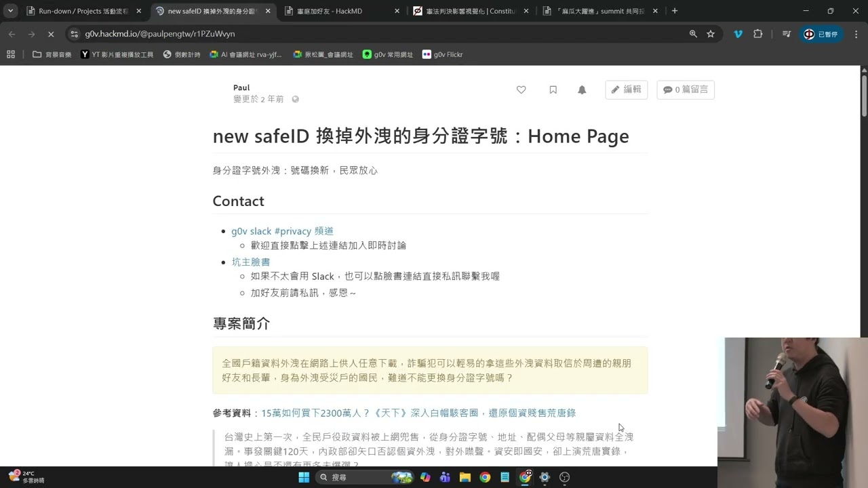The height and width of the screenshot is (488, 868).
Task: Open the apps grid in bookmarks bar
Action: click(10, 54)
